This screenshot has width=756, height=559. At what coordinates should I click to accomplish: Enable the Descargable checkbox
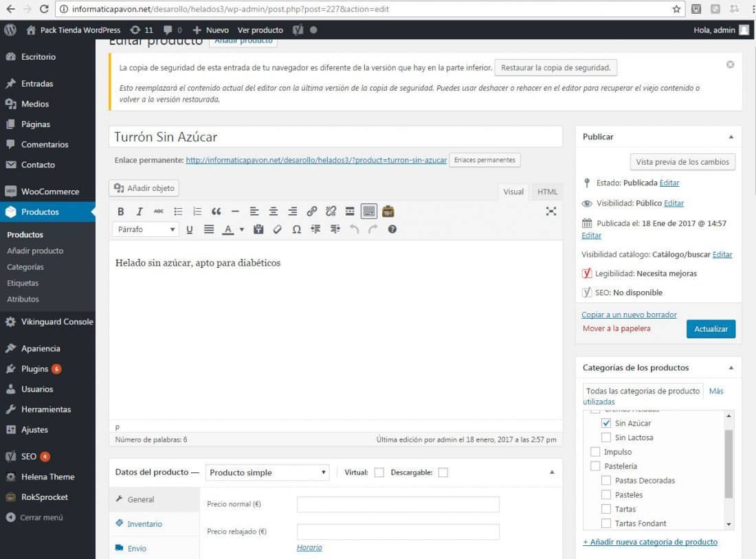pyautogui.click(x=443, y=472)
